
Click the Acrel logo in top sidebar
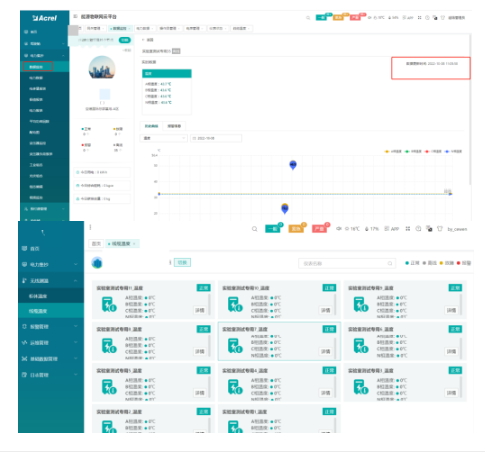pyautogui.click(x=45, y=18)
